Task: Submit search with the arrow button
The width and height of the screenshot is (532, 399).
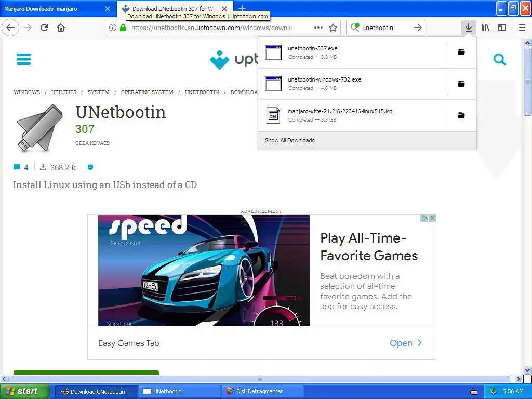Action: point(418,28)
